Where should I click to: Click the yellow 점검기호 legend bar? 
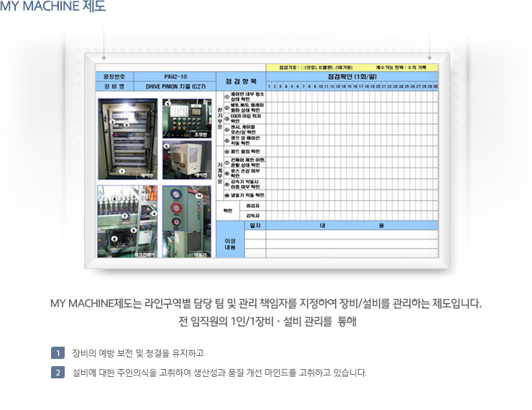(x=352, y=68)
